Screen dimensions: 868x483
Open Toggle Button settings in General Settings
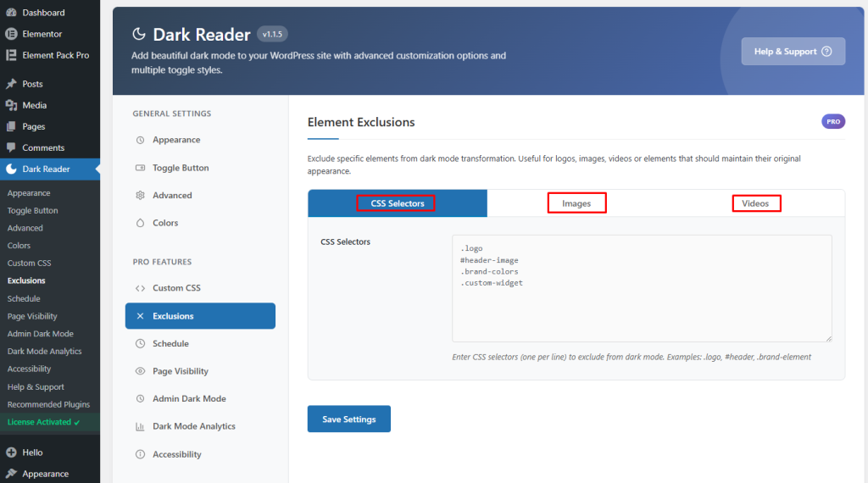(x=200, y=168)
